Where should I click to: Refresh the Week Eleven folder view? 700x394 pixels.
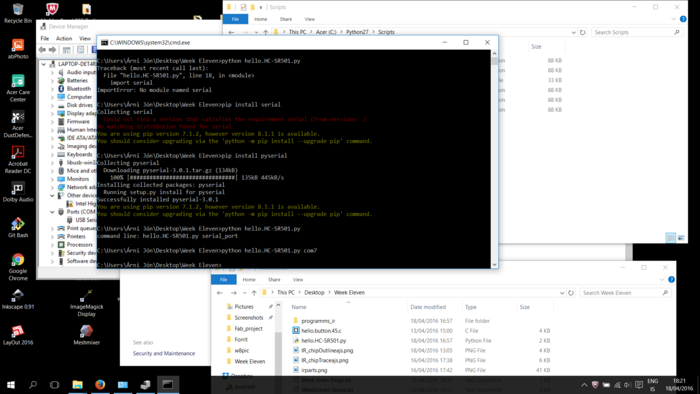[571, 293]
